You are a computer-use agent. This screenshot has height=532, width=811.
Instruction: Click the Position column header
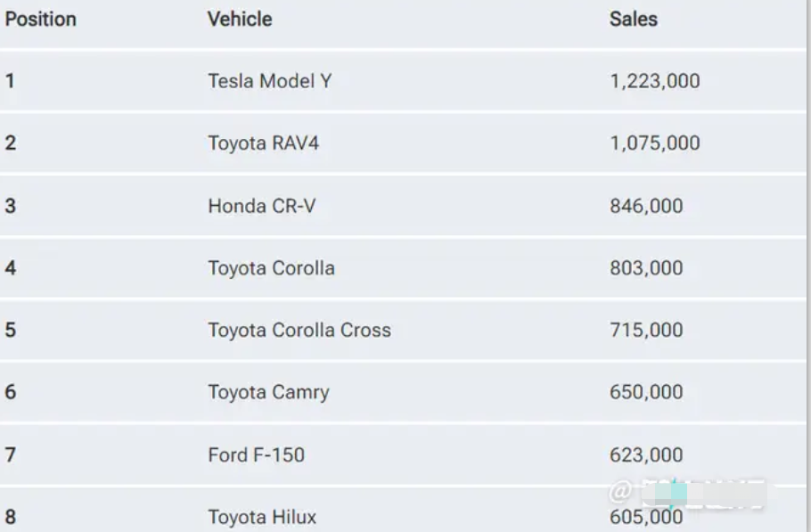(x=41, y=19)
